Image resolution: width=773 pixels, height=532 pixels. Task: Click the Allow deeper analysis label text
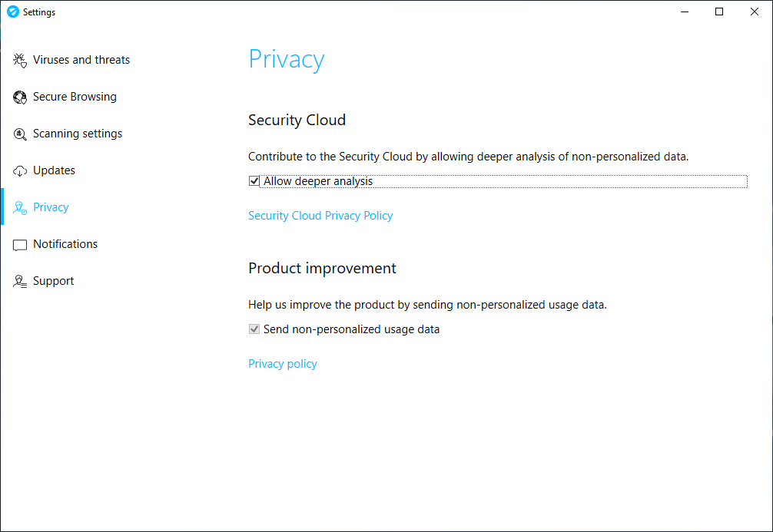(x=318, y=181)
